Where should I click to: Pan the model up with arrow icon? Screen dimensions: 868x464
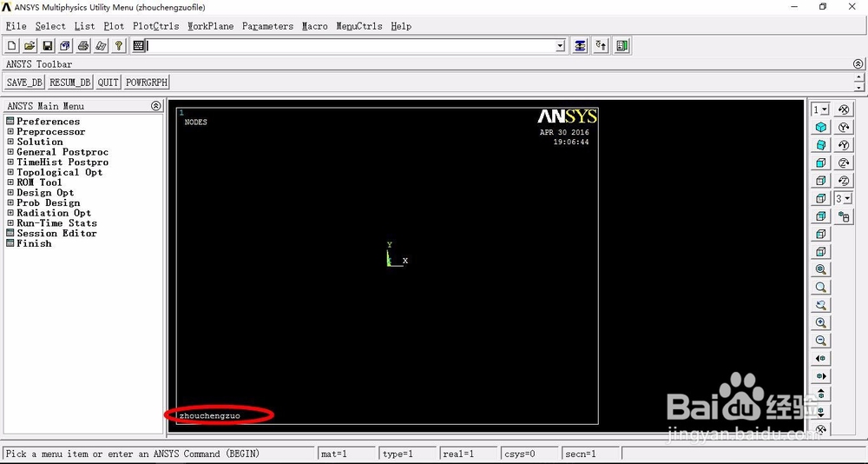click(x=821, y=394)
